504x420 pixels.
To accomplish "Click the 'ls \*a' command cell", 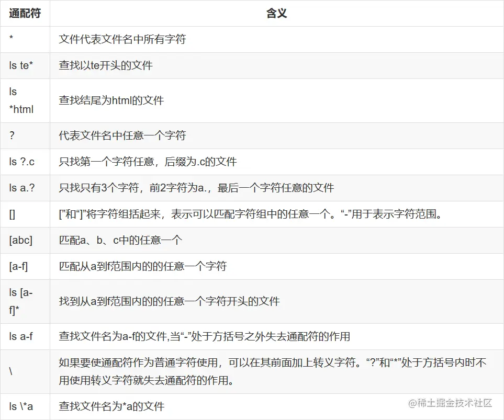I will click(25, 406).
